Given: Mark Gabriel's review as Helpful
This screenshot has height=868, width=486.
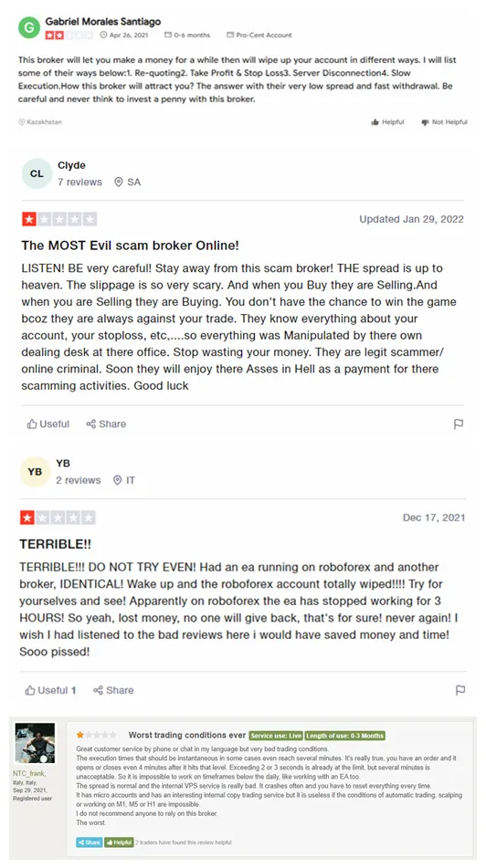Looking at the screenshot, I should click(387, 121).
